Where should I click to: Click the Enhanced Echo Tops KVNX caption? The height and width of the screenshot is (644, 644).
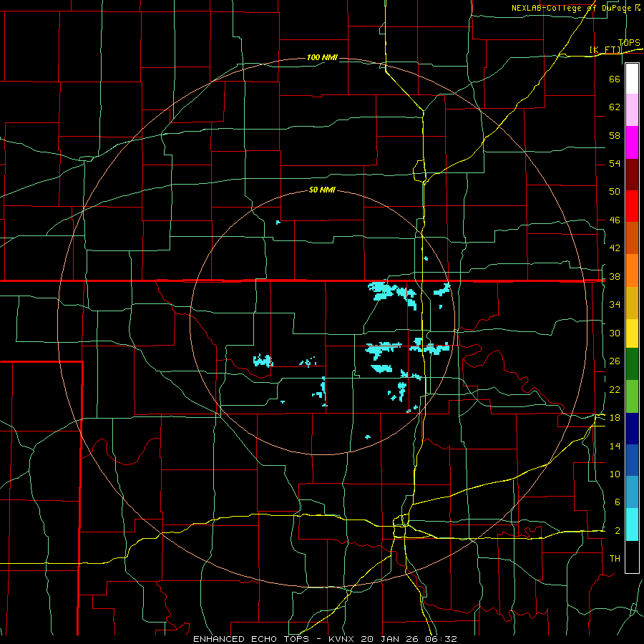pyautogui.click(x=325, y=639)
